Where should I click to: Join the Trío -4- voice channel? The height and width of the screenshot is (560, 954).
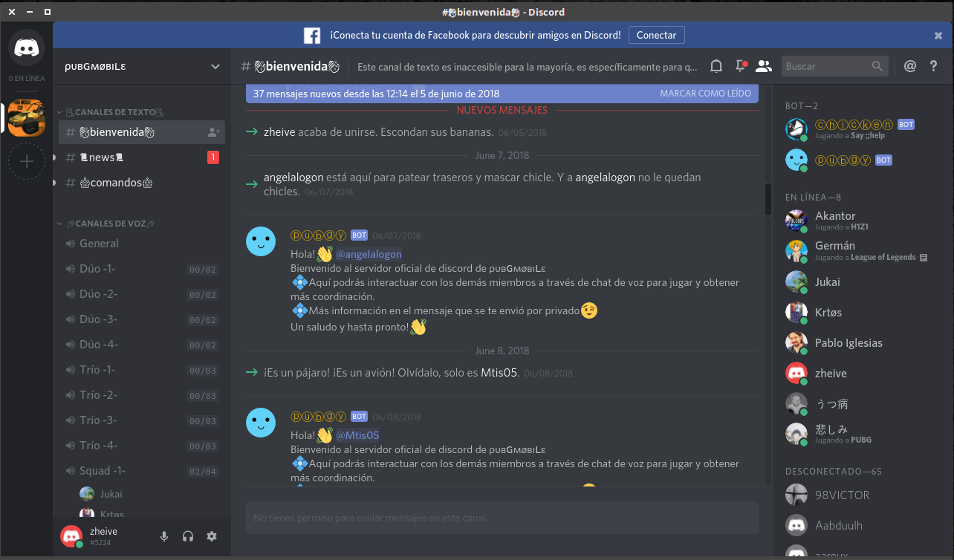pyautogui.click(x=142, y=446)
